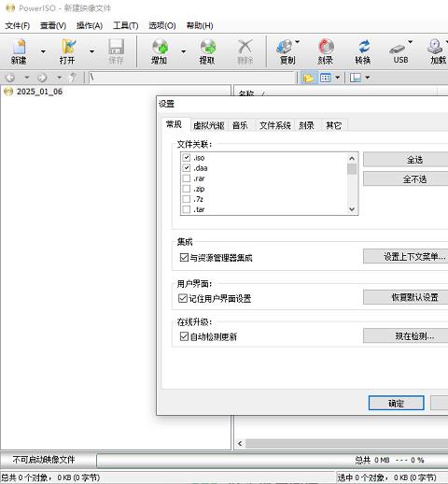Click the Save (保存) toolbar icon
Image resolution: width=448 pixels, height=484 pixels.
pos(116,51)
